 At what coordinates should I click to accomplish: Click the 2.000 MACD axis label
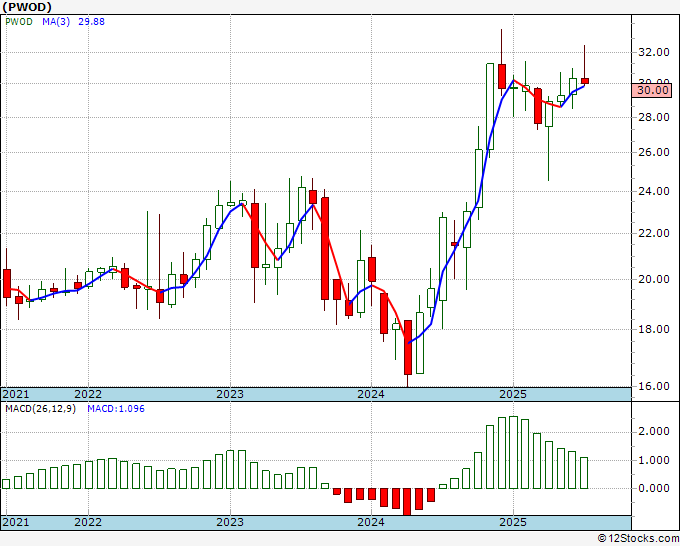click(x=654, y=432)
